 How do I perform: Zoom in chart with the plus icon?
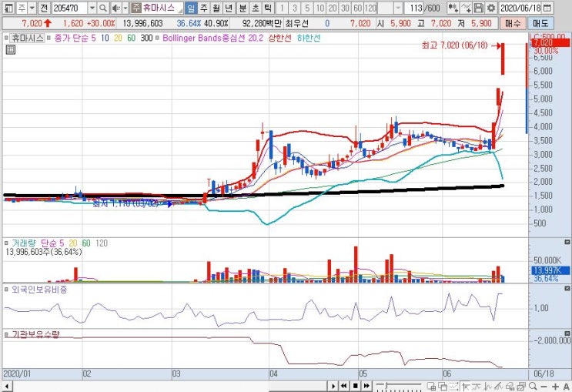click(x=555, y=386)
